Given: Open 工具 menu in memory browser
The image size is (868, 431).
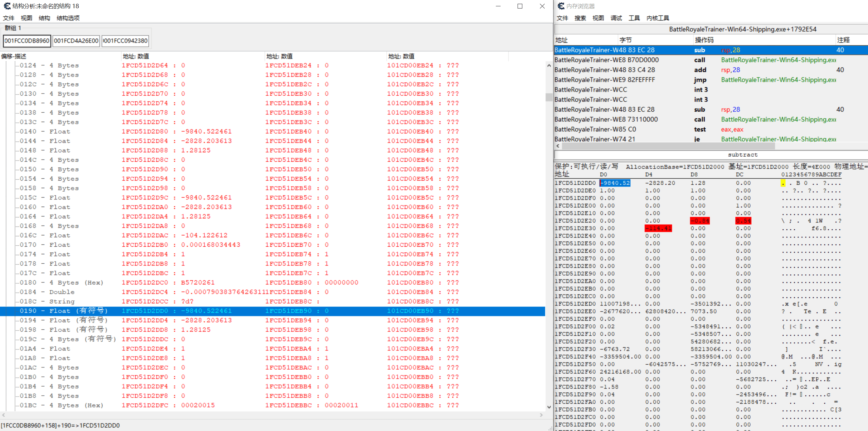Looking at the screenshot, I should point(634,18).
